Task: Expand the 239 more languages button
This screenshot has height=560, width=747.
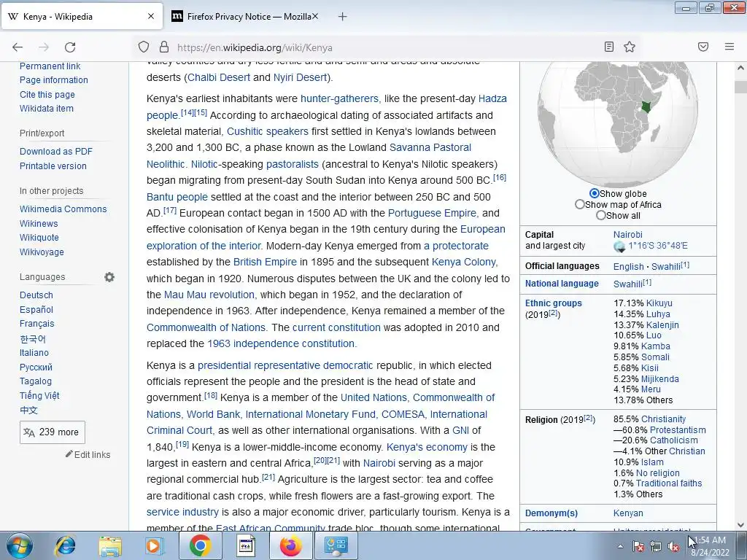Action: (53, 432)
